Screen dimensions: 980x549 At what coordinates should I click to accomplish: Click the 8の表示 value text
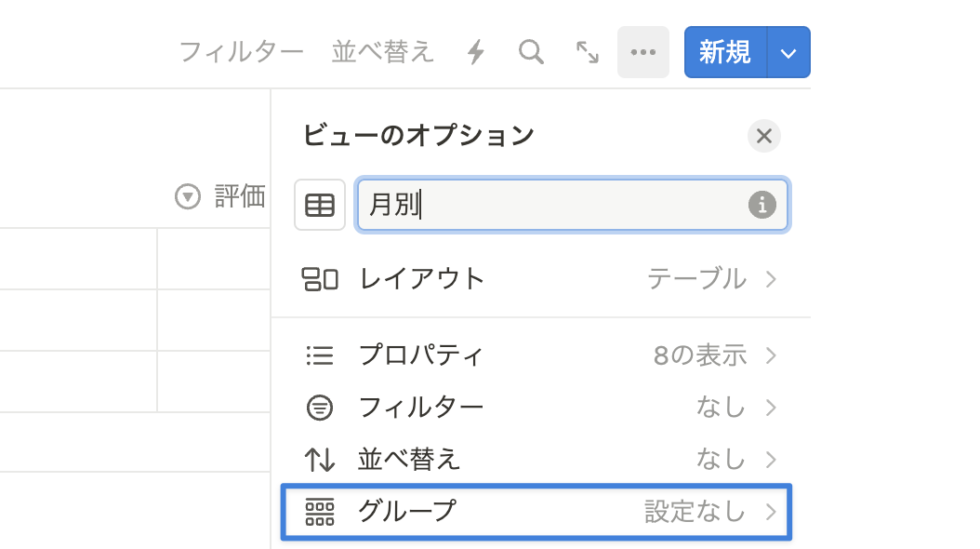(x=700, y=355)
